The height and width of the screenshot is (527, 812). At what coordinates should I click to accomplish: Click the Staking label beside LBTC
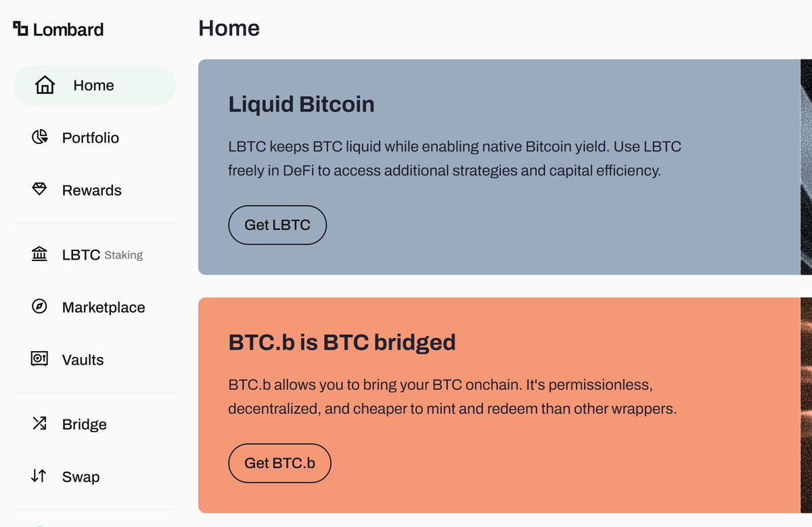(123, 255)
